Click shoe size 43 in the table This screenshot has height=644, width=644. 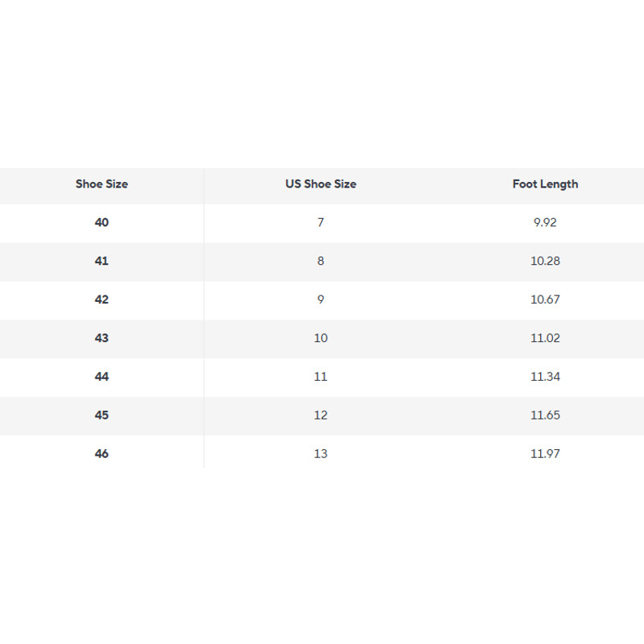coord(101,338)
